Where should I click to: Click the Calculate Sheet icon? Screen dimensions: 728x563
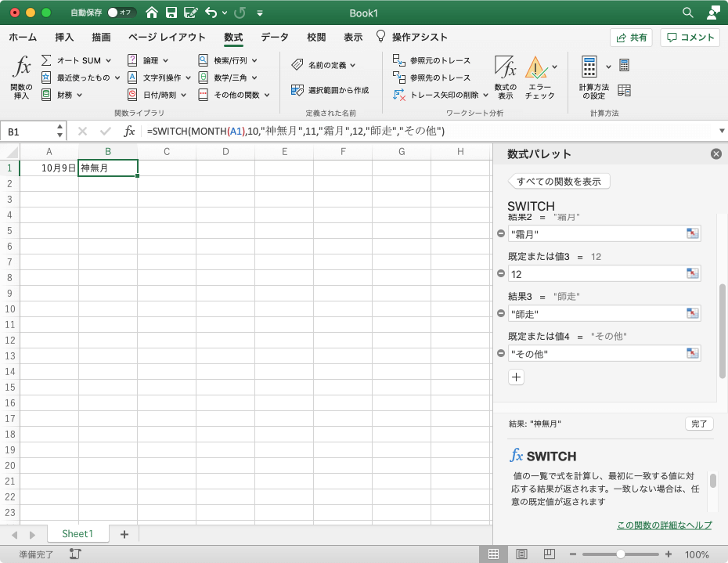tap(625, 91)
